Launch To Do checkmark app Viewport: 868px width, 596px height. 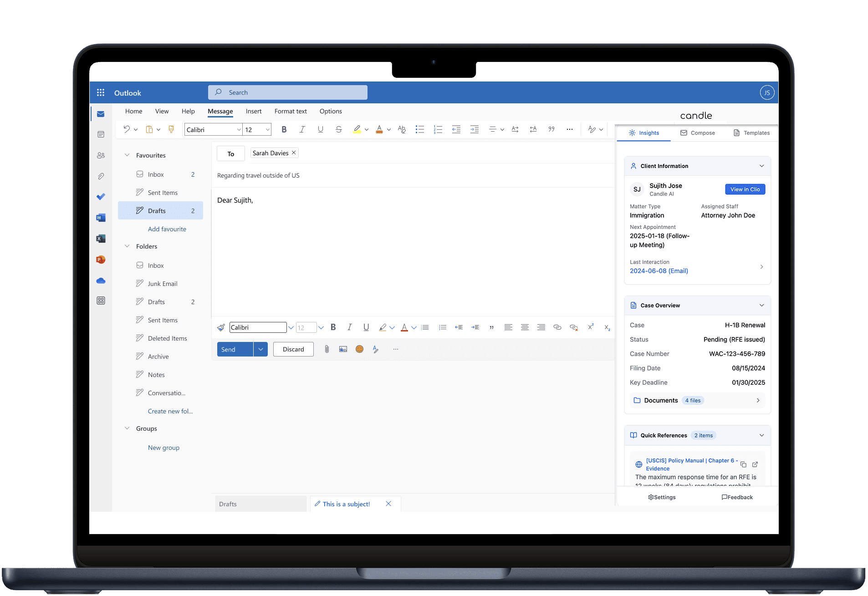[101, 197]
